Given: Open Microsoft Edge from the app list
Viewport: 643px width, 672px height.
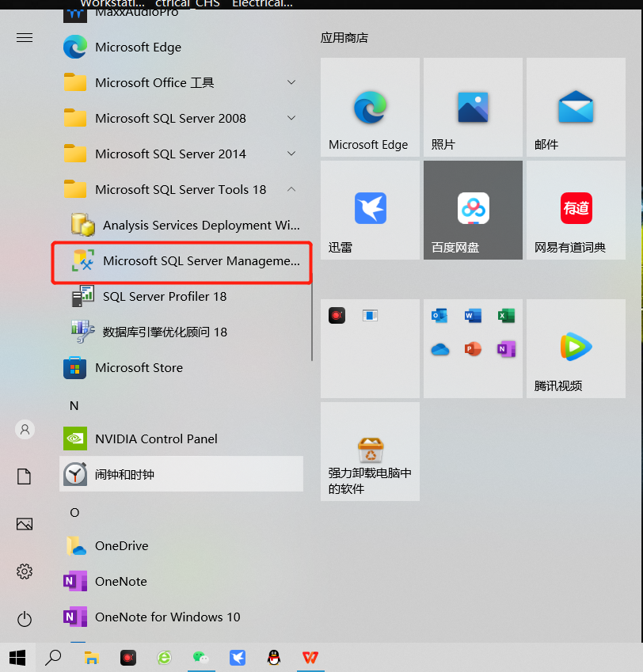Looking at the screenshot, I should pyautogui.click(x=181, y=47).
